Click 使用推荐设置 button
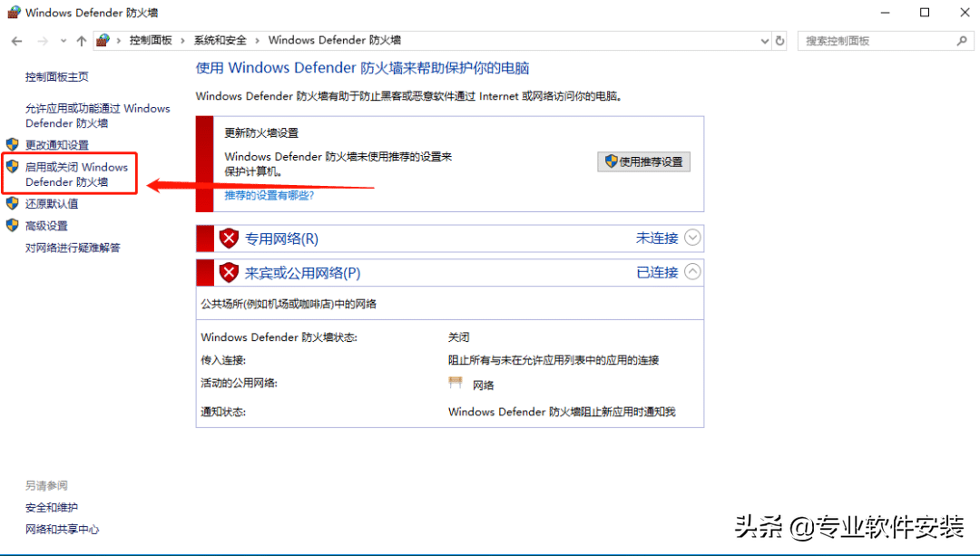Image resolution: width=980 pixels, height=556 pixels. pos(643,161)
